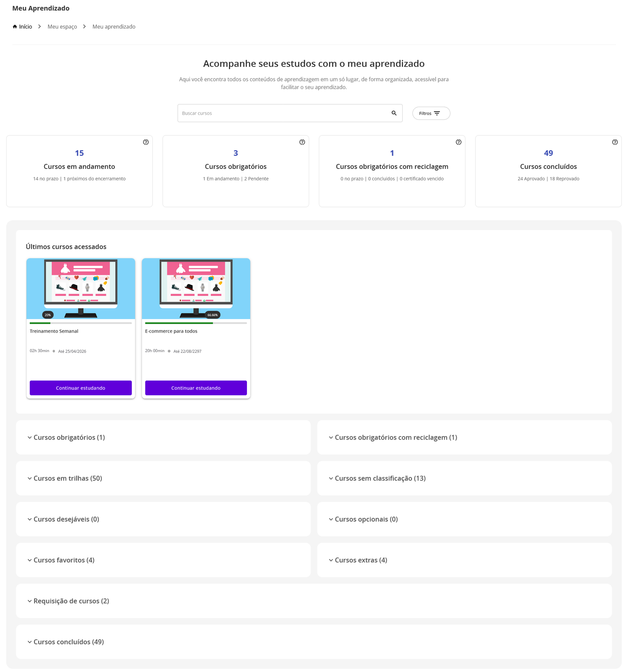Go to Meu espaço breadcrumb link
The width and height of the screenshot is (628, 672).
(62, 27)
